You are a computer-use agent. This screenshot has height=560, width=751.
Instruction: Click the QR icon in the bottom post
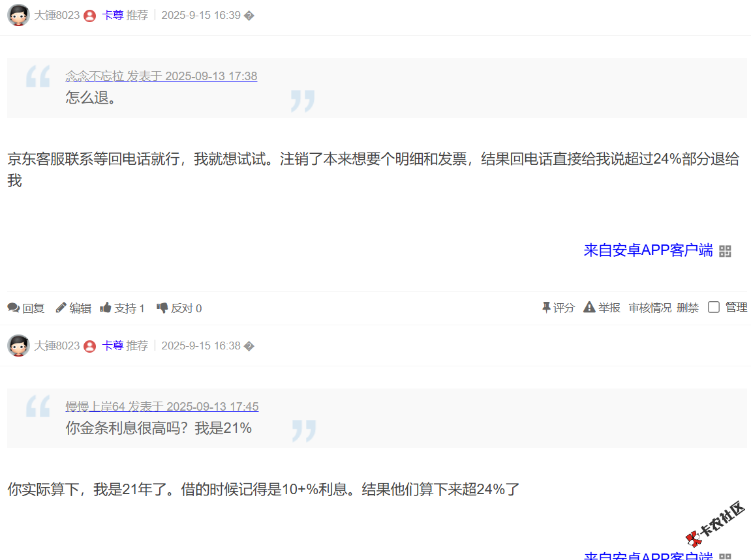(726, 557)
